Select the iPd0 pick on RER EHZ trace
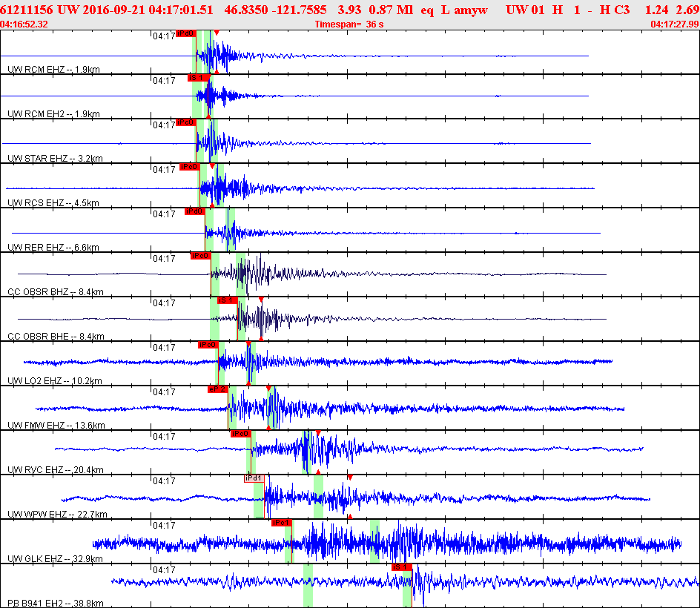Viewport: 700px width, 608px height. point(194,211)
